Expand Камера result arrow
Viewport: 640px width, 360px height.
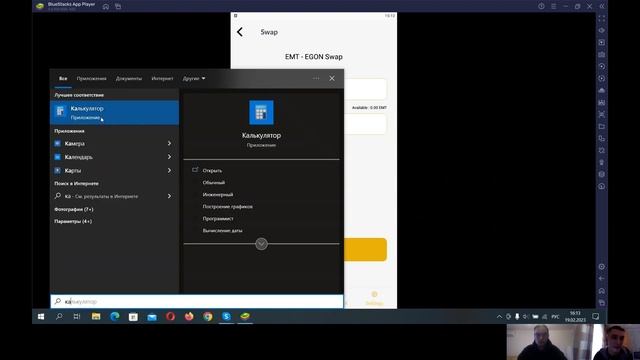point(169,143)
